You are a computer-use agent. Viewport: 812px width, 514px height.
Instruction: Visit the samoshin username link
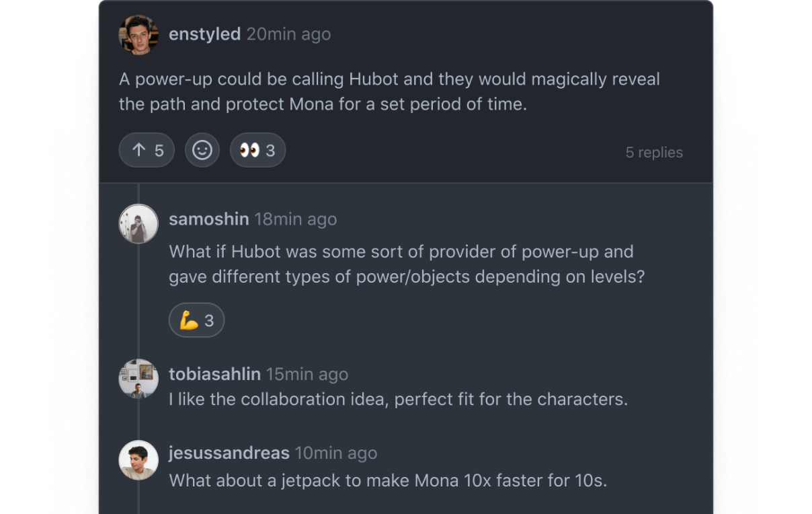209,219
